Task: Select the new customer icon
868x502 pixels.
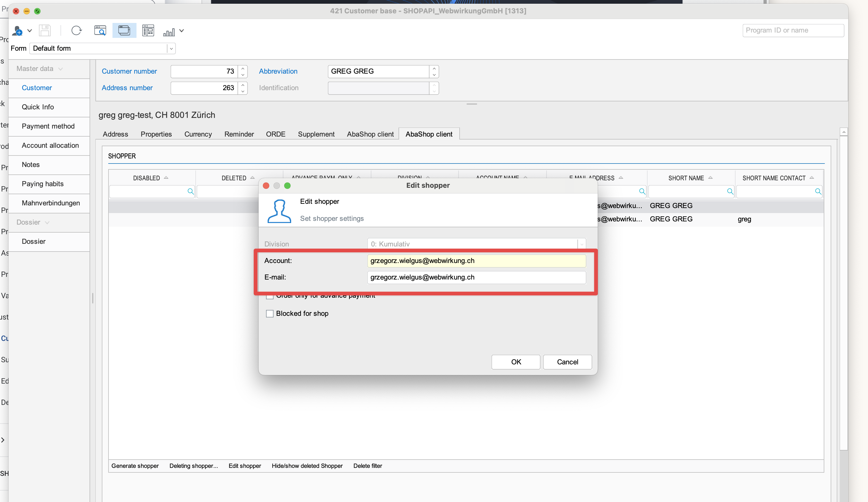Action: click(x=17, y=30)
